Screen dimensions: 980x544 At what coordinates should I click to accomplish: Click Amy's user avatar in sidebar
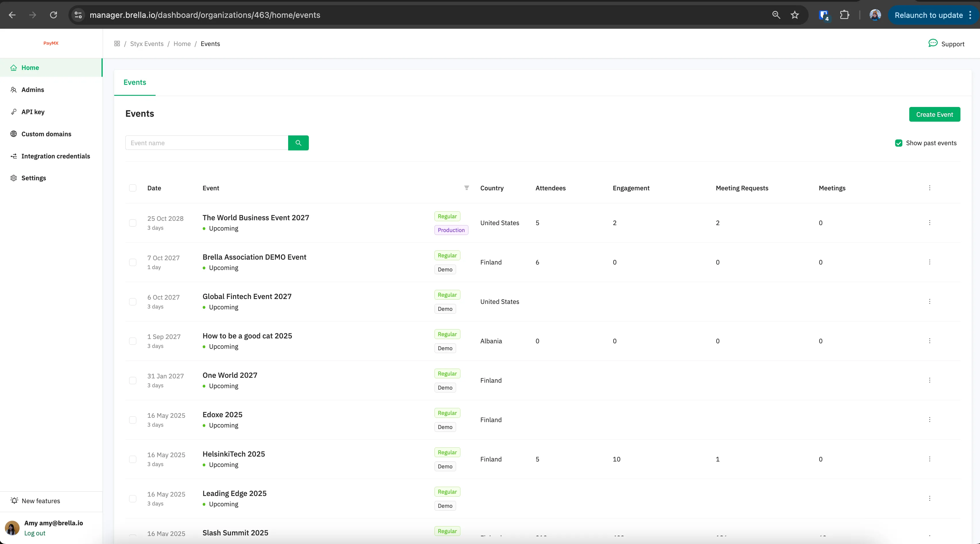[12, 528]
